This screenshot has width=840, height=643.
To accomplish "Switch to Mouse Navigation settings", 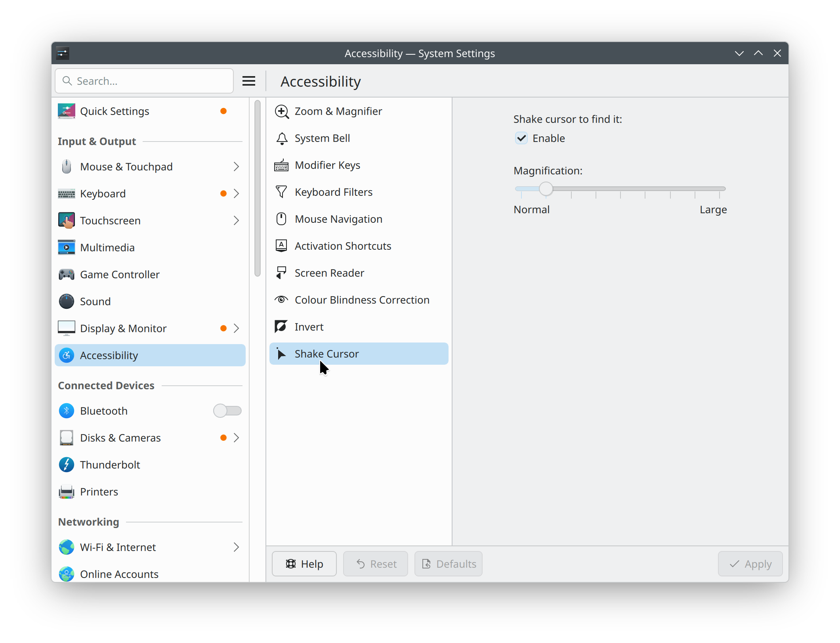I will (338, 219).
